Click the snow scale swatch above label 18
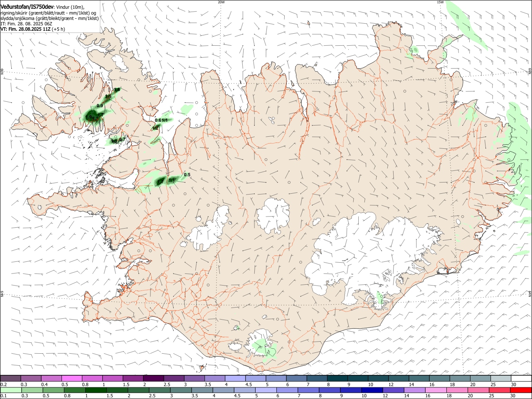Screen dimensions: 532x399 point(460,378)
